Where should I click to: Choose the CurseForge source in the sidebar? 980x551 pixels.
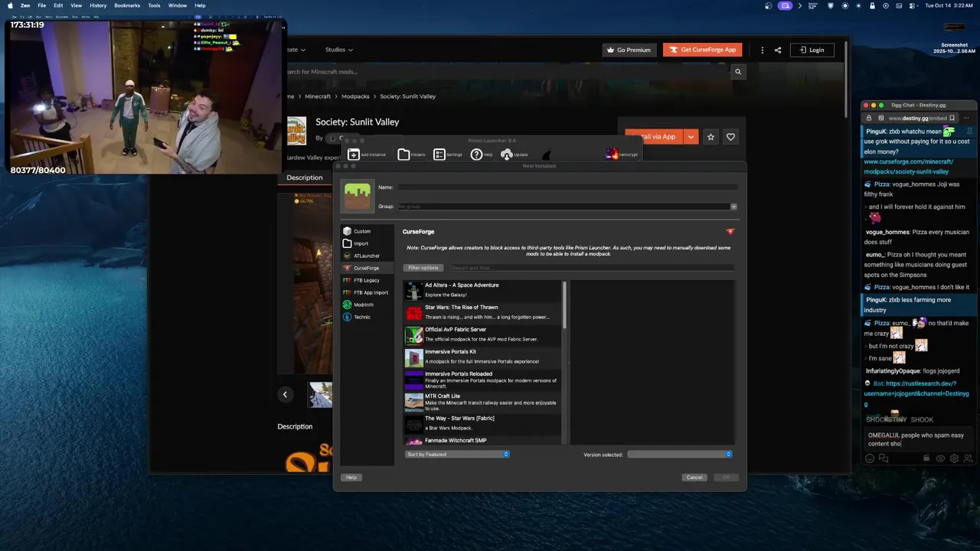367,268
